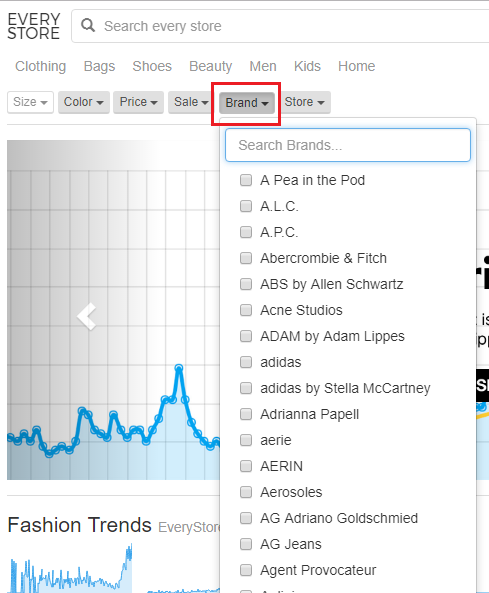Collapse the Brand dropdown
Viewport: 489px width, 593px height.
[247, 102]
